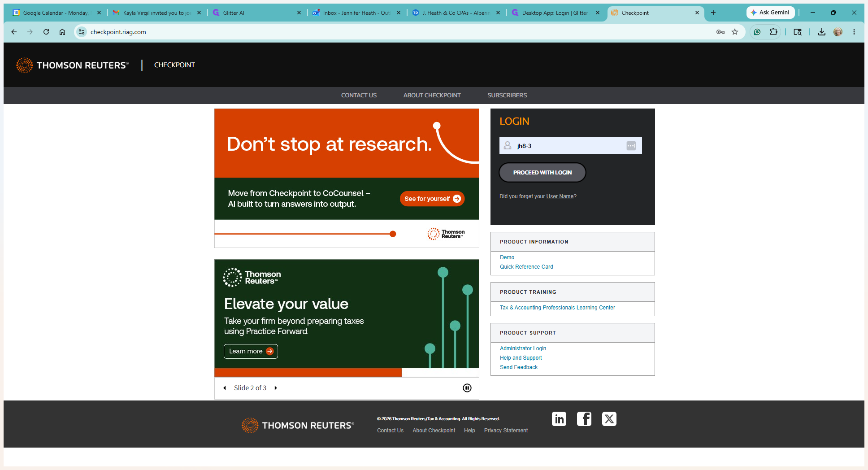Click the browser forward arrow
Viewport: 868px width, 470px height.
coord(30,32)
